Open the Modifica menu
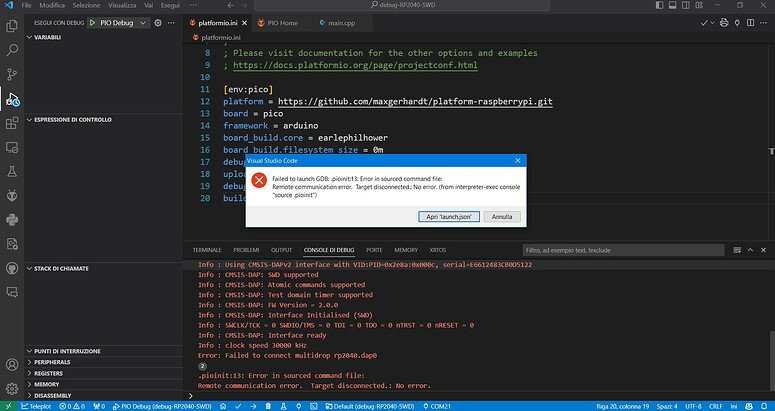This screenshot has width=775, height=411. point(51,5)
